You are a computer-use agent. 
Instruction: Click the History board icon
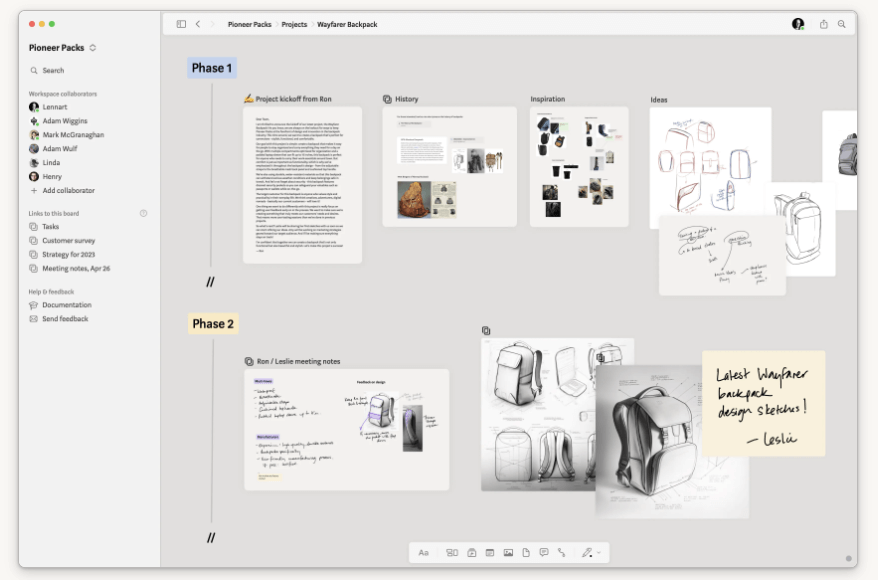pos(387,99)
